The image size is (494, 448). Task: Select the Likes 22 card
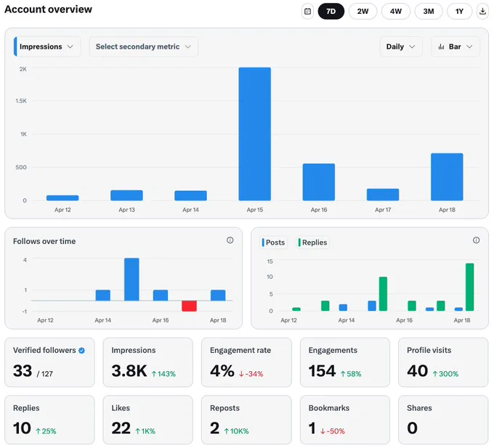coord(147,420)
